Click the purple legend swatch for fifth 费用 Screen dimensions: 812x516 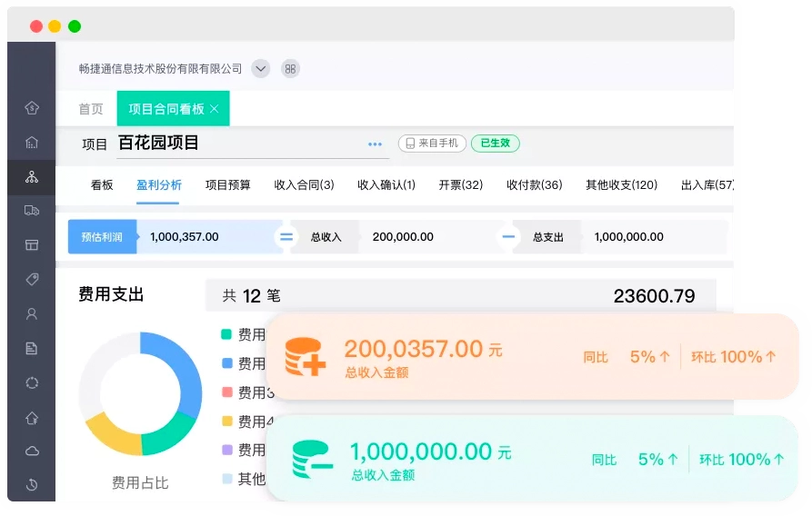(x=226, y=450)
